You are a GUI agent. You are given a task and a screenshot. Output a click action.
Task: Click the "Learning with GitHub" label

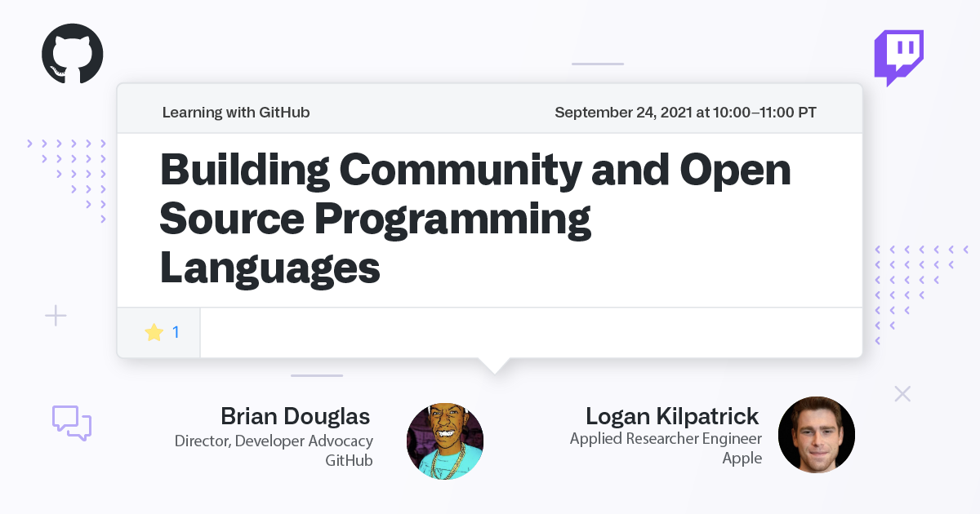[236, 113]
